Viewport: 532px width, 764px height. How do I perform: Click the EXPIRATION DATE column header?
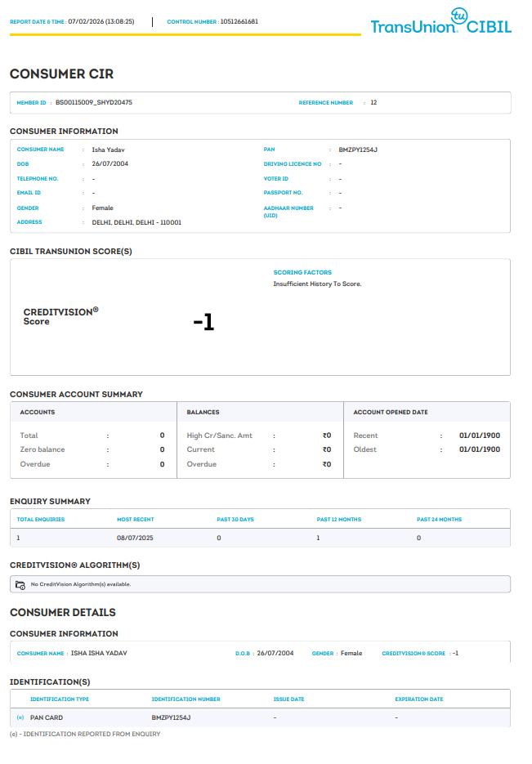coord(419,699)
